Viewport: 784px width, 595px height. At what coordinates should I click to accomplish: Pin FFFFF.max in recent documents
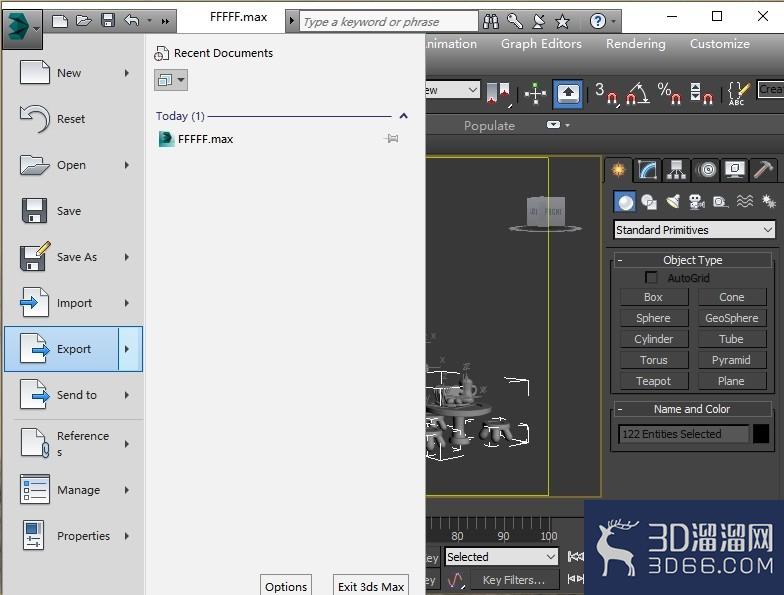[x=392, y=138]
